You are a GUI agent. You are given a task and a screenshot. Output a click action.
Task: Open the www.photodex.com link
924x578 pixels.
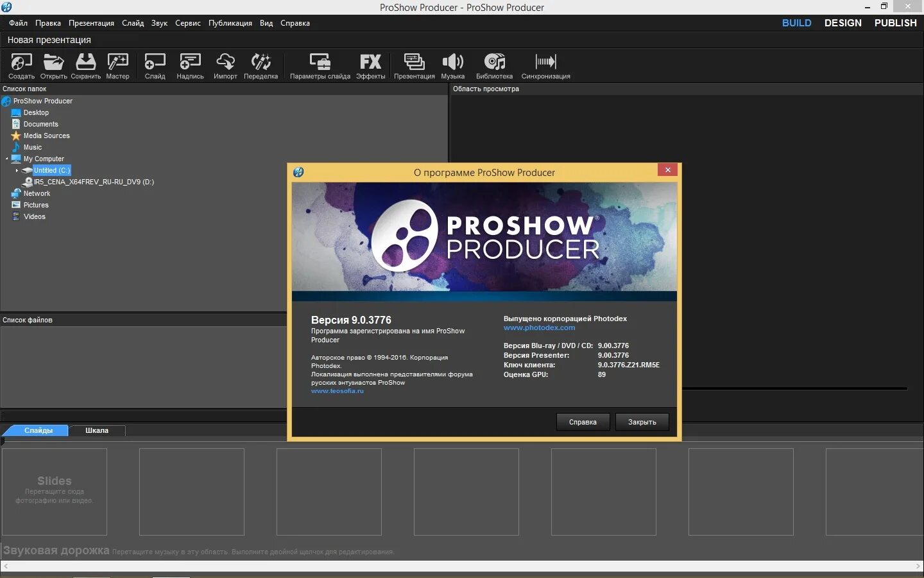[539, 328]
